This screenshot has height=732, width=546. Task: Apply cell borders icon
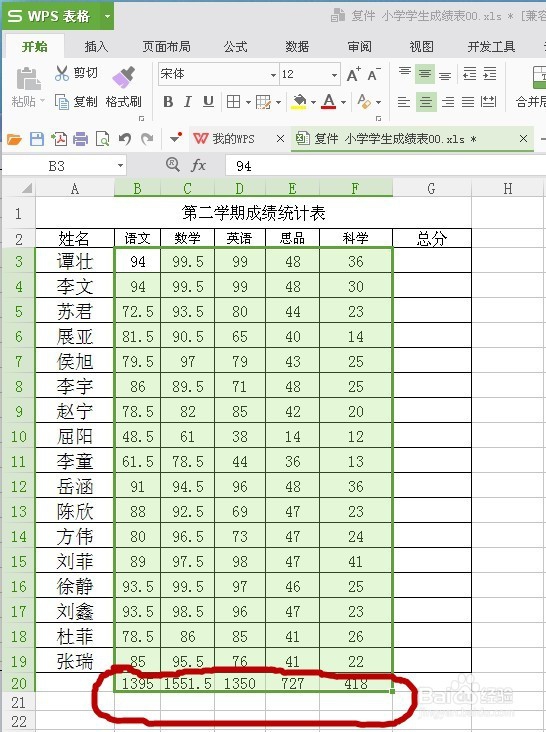(x=233, y=102)
